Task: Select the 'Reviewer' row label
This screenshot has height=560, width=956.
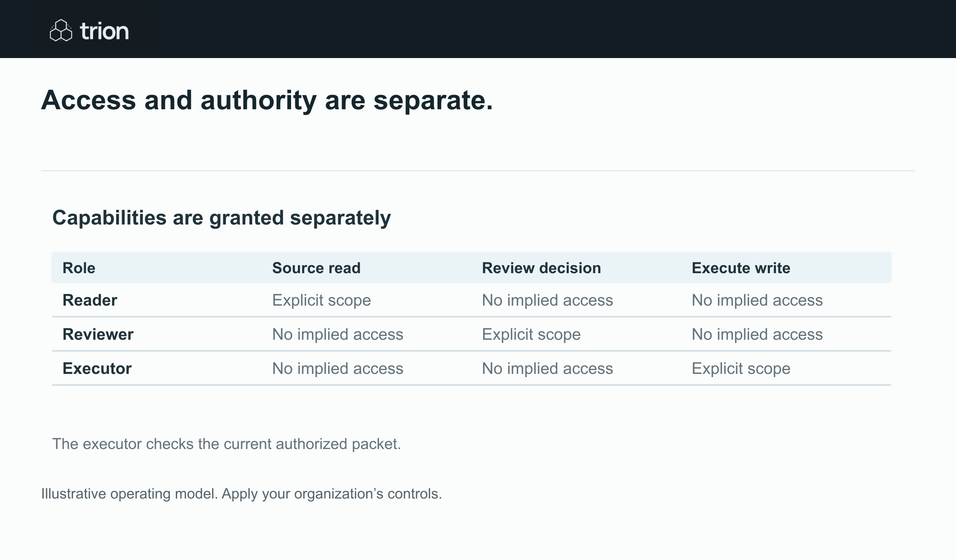Action: (98, 334)
